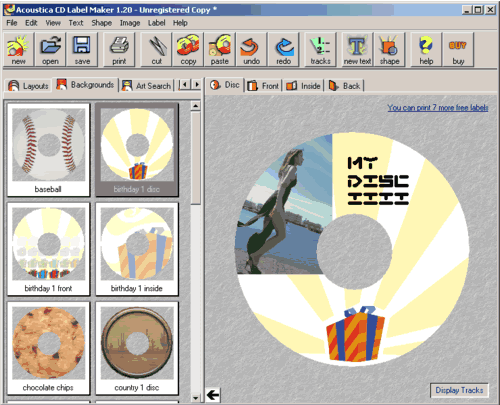Insert a shape using the shape icon
The width and height of the screenshot is (500, 405).
tap(389, 49)
